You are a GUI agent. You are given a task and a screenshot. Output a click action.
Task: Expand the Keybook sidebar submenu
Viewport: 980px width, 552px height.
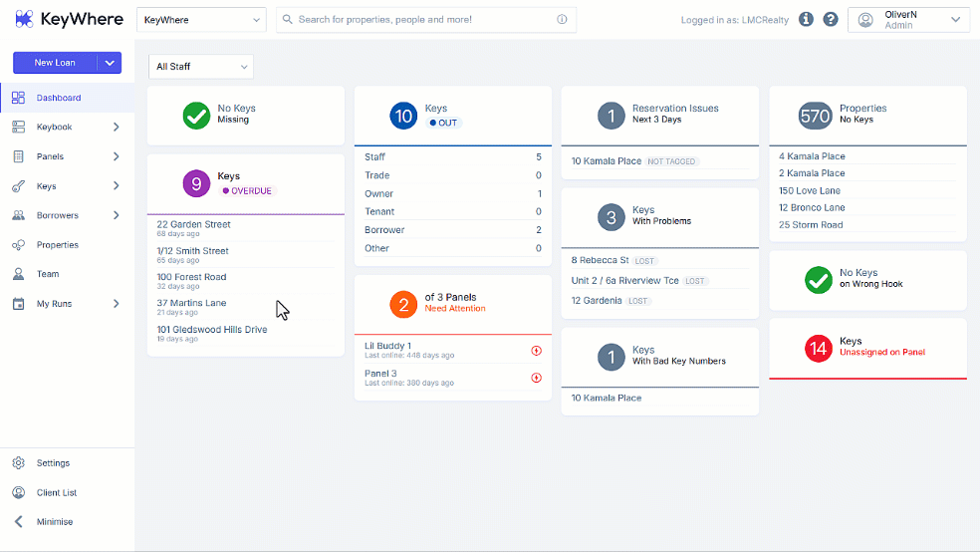[116, 127]
